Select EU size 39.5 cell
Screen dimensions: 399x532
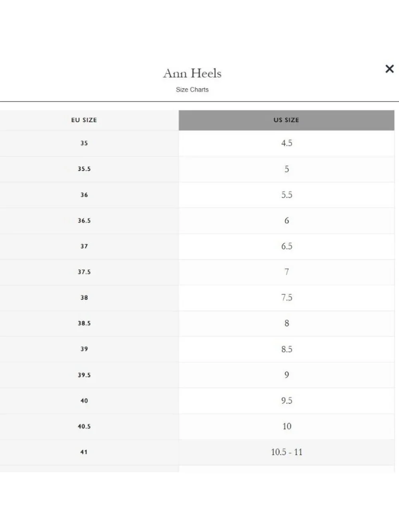(84, 375)
